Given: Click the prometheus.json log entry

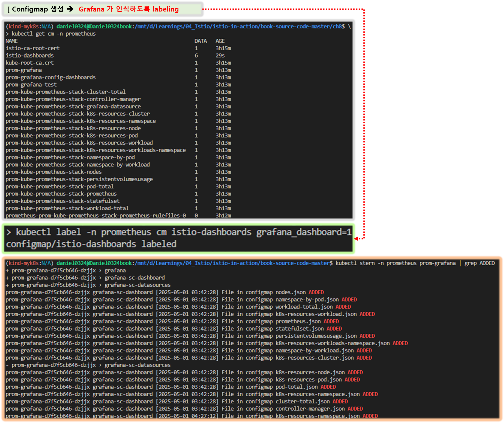Looking at the screenshot, I should click(x=172, y=321).
